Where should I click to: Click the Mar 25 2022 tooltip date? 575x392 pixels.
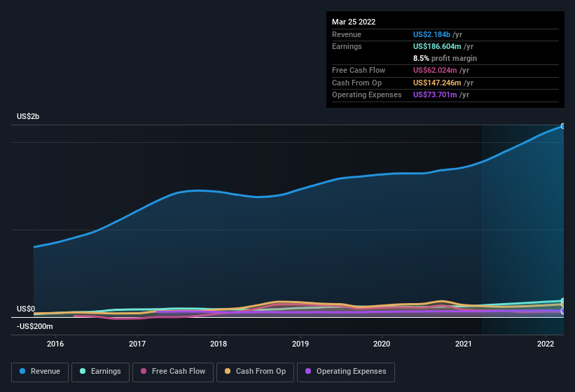click(354, 22)
